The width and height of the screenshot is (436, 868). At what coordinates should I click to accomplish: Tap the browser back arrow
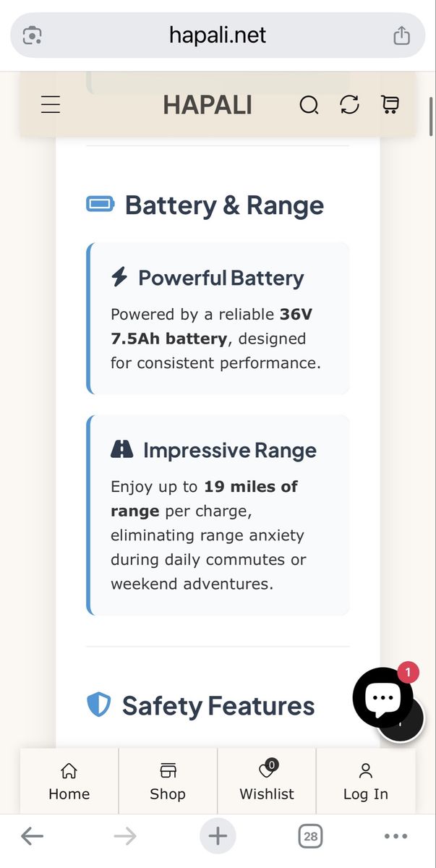(32, 837)
